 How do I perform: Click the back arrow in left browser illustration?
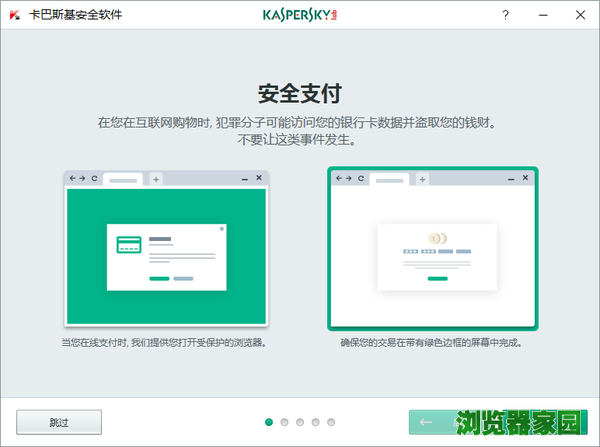(71, 178)
